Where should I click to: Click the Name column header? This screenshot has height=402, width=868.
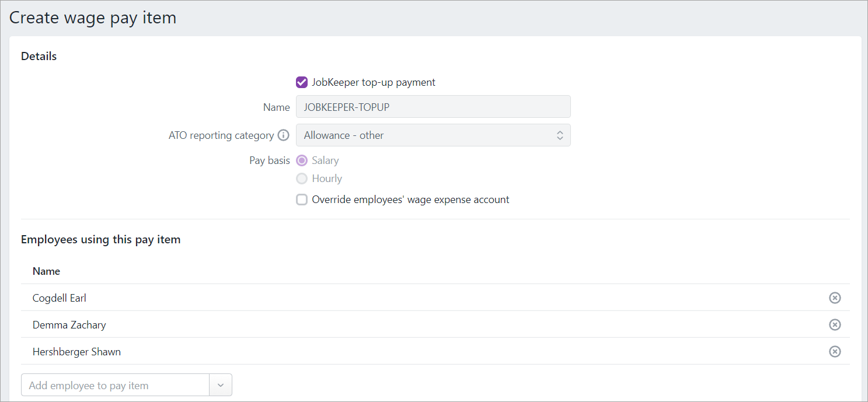[x=46, y=271]
